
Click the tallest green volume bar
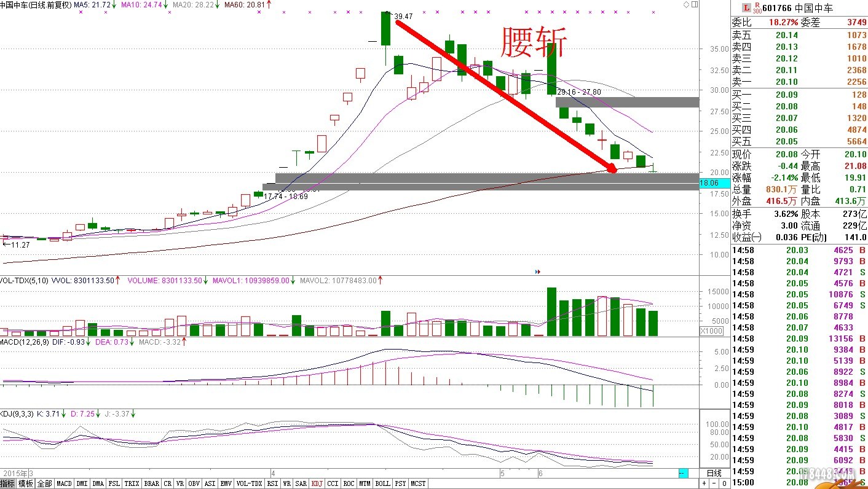(x=551, y=311)
